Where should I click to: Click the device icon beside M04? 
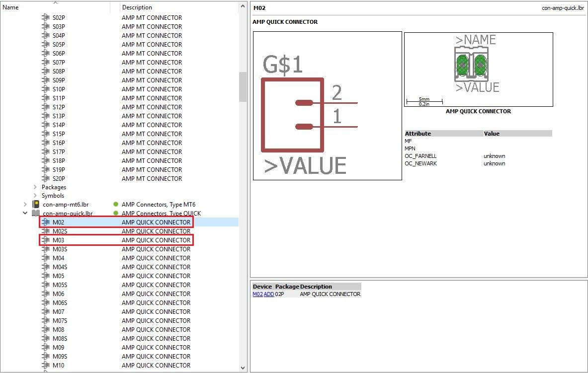point(46,258)
